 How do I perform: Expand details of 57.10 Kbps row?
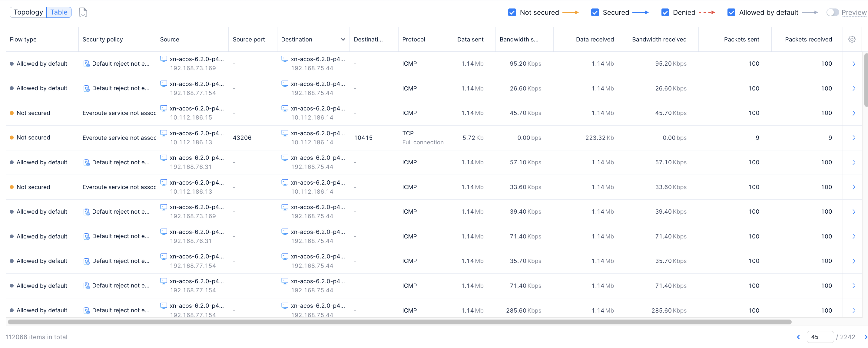coord(854,162)
